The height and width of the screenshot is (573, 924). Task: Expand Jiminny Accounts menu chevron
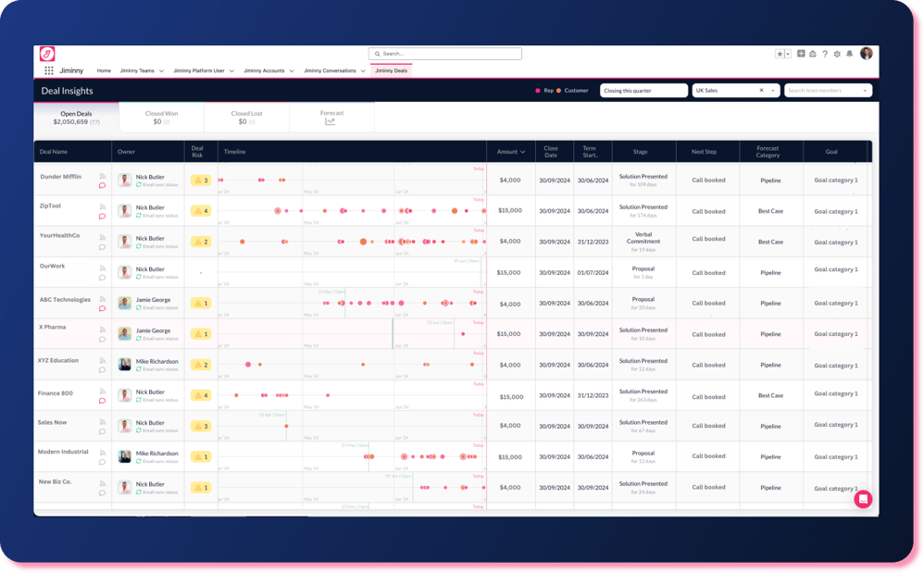[x=292, y=71]
